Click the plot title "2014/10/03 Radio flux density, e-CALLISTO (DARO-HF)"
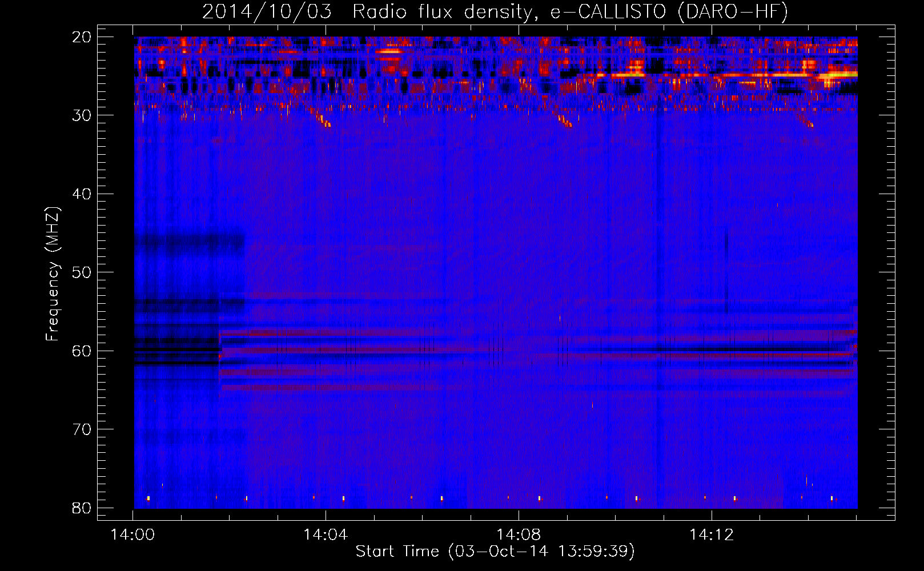Viewport: 924px width, 571px height. click(495, 11)
